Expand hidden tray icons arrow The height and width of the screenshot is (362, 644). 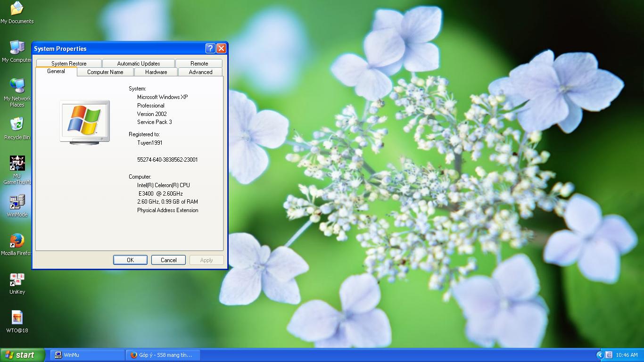click(600, 355)
